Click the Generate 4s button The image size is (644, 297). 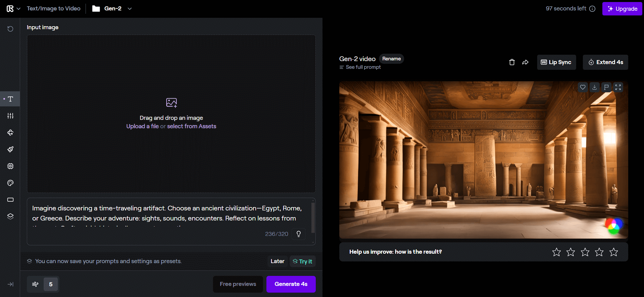click(291, 284)
